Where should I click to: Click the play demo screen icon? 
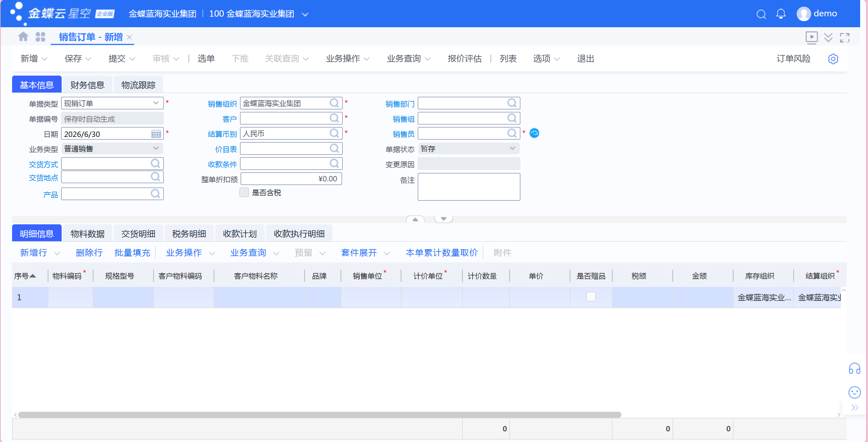(811, 37)
